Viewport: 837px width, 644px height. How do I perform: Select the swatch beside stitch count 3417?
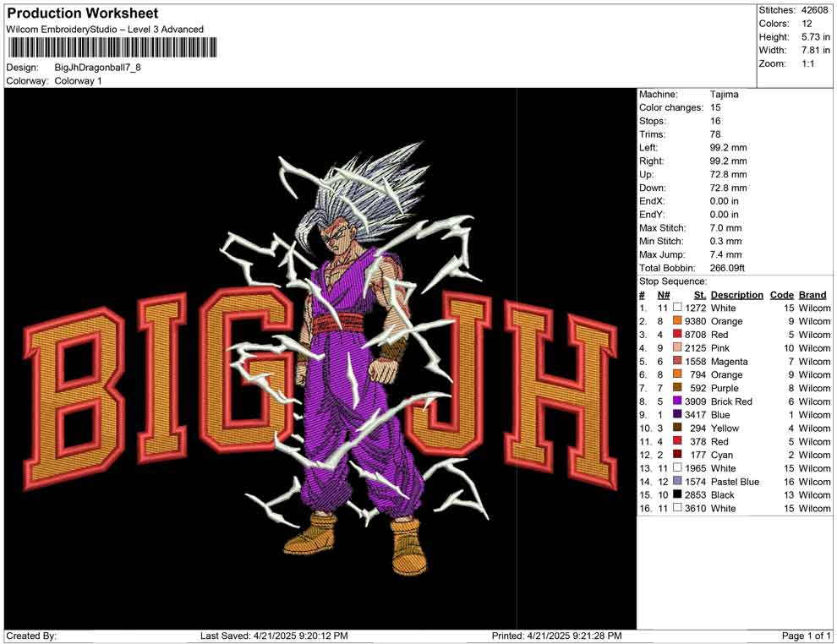677,414
